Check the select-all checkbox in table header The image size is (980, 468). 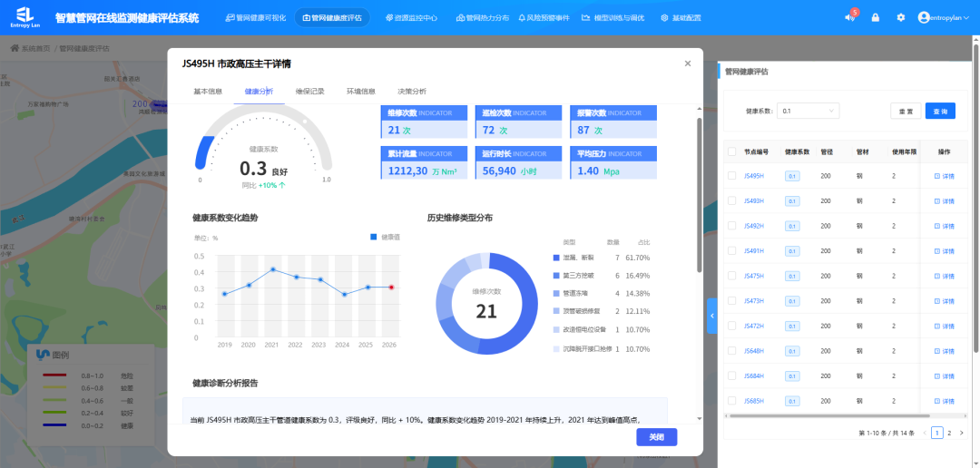(732, 151)
